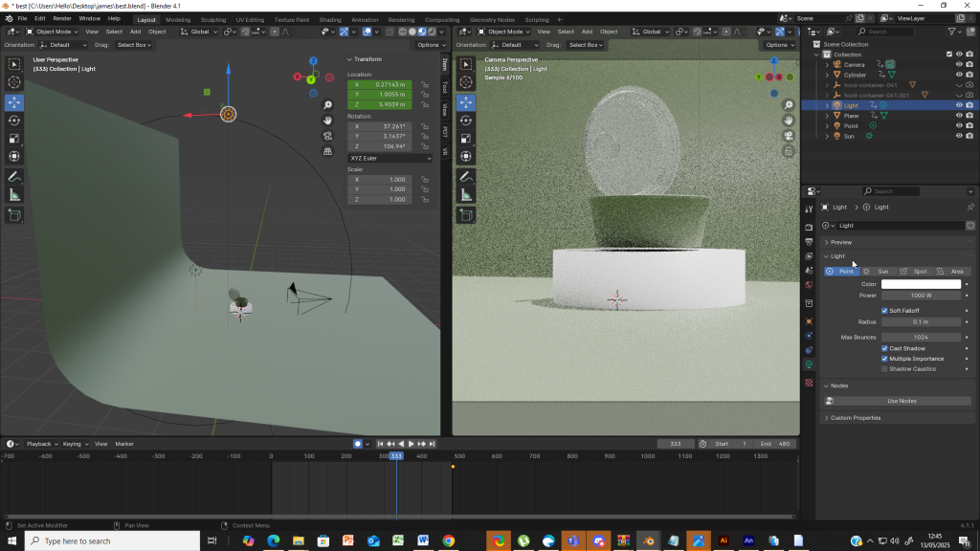Click the white light Color swatch

pos(921,284)
